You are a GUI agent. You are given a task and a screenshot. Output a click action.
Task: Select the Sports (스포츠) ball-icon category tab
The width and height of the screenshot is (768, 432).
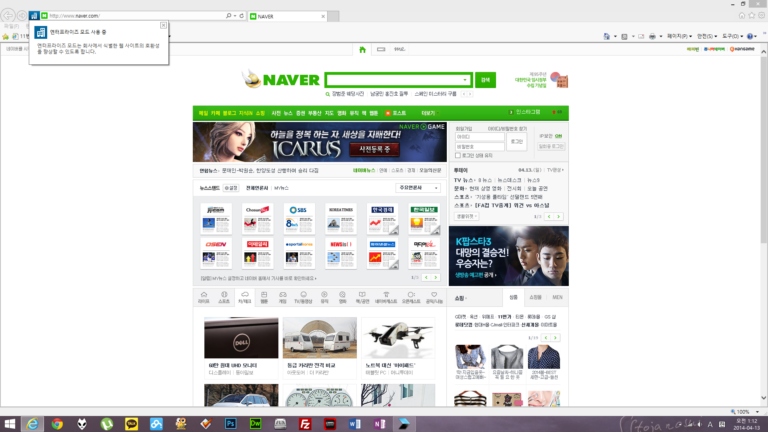click(x=224, y=297)
